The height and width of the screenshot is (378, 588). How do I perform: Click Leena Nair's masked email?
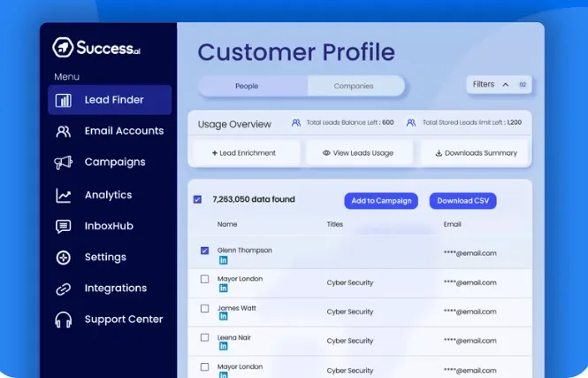[x=470, y=341]
